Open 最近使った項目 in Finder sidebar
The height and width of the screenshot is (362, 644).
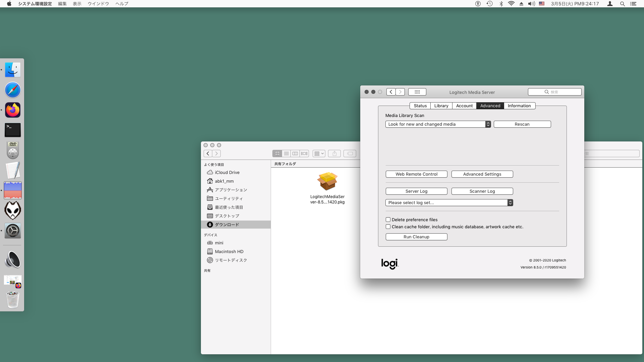click(236, 207)
